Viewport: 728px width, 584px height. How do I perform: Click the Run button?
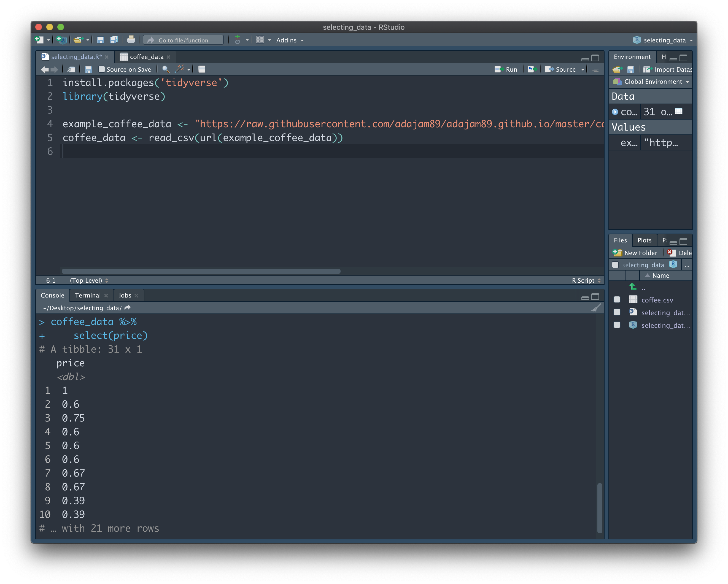[x=506, y=69]
